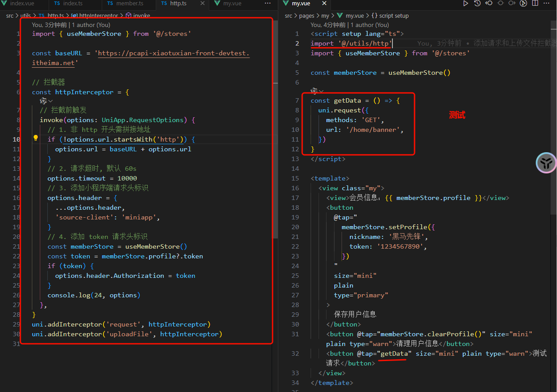Click line number 32 in my.vue

tap(296, 354)
